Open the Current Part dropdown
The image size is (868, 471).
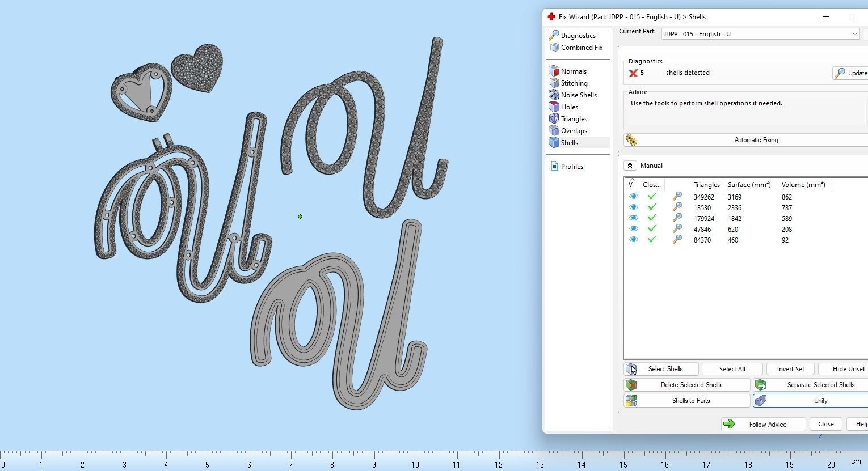point(761,34)
